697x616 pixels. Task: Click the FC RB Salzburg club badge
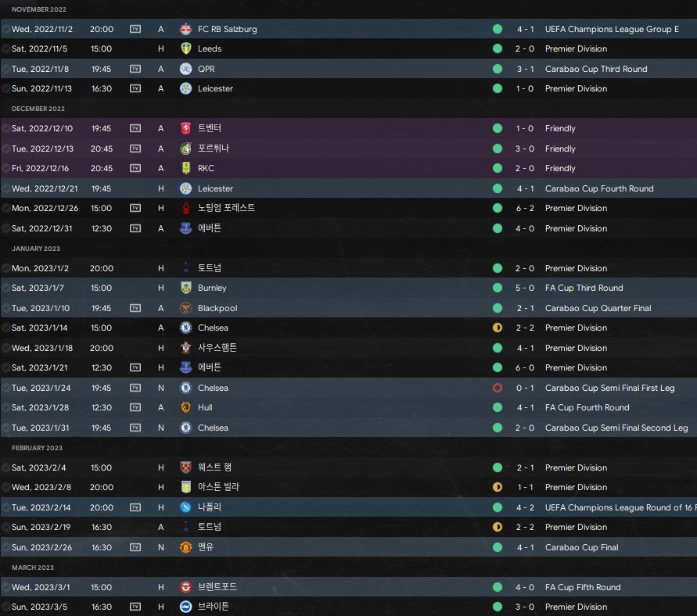(x=185, y=29)
